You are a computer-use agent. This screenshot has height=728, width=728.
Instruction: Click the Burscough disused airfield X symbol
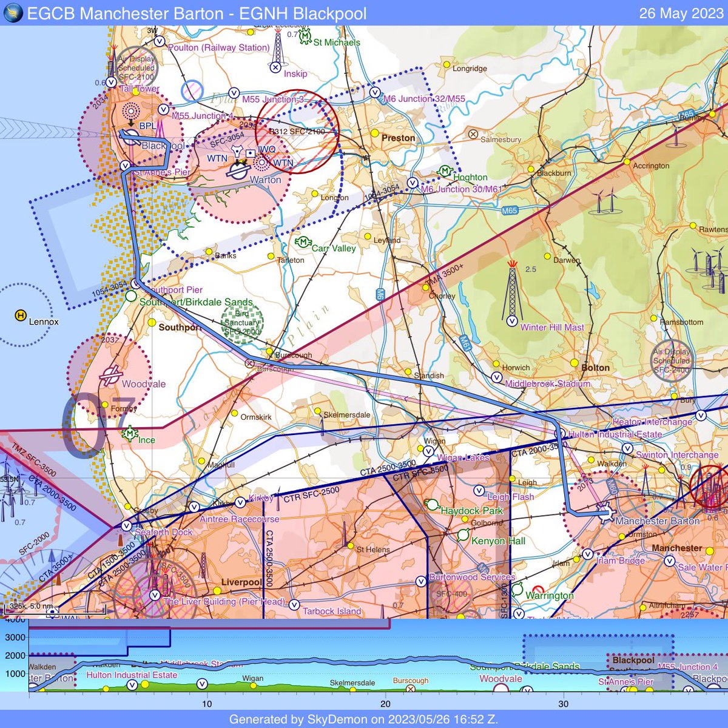[x=249, y=363]
